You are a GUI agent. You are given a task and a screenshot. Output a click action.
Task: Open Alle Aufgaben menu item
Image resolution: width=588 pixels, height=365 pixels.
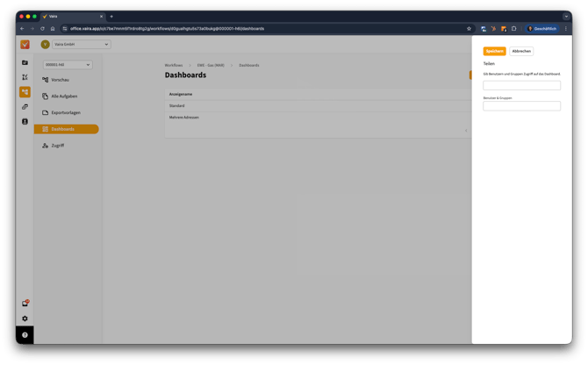click(x=64, y=96)
